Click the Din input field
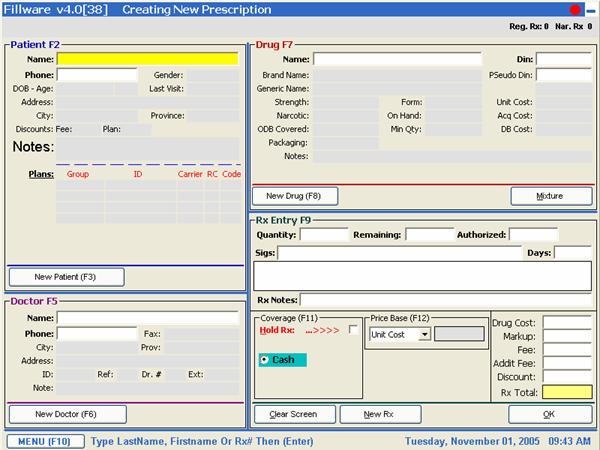Image resolution: width=600 pixels, height=450 pixels. pyautogui.click(x=564, y=59)
